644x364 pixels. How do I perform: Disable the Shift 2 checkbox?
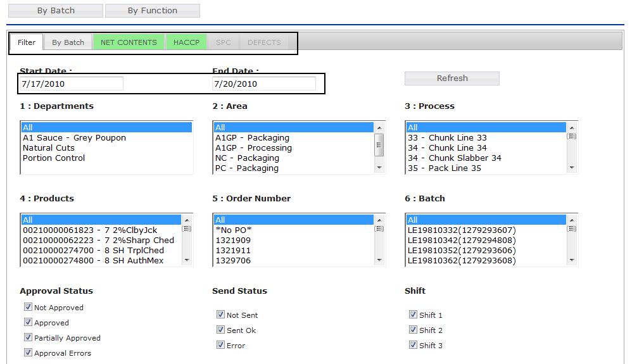click(413, 330)
